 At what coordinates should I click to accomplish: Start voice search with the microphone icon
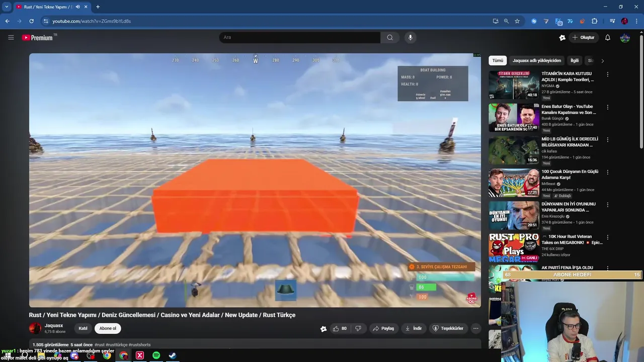point(411,37)
